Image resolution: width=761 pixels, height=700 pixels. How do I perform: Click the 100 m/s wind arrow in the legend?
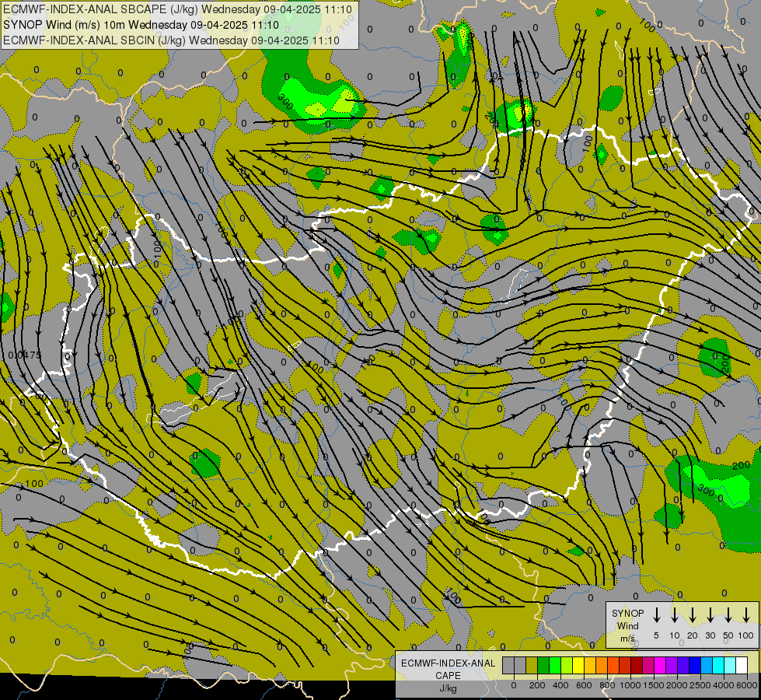point(746,615)
